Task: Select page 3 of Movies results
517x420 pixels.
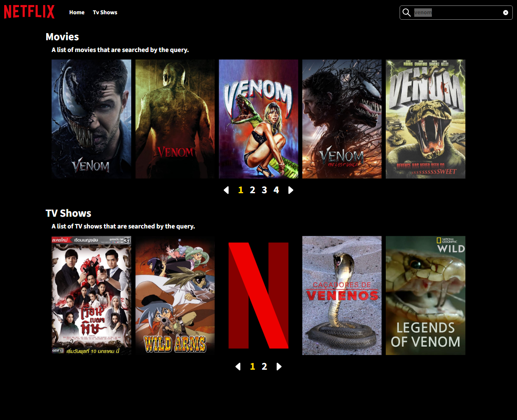Action: 264,190
